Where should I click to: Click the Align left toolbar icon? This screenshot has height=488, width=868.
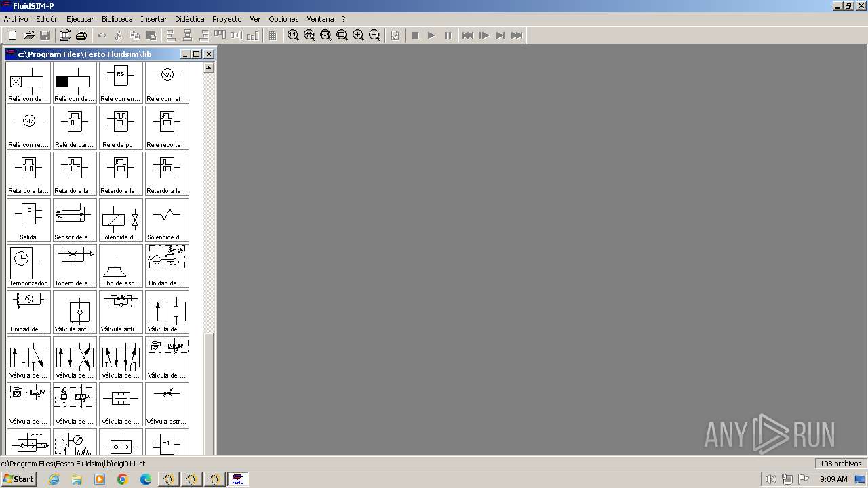[171, 35]
